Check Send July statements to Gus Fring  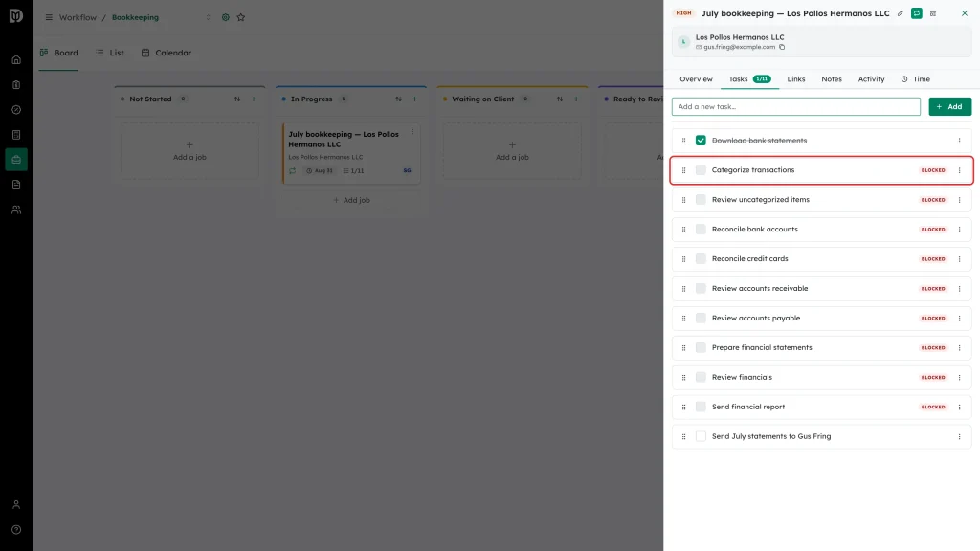tap(701, 436)
